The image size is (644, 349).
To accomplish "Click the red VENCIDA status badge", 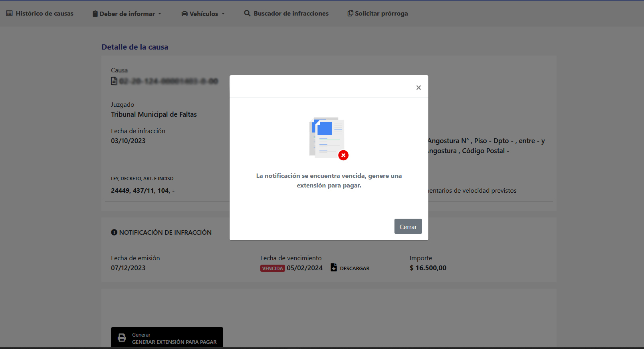I will tap(273, 268).
